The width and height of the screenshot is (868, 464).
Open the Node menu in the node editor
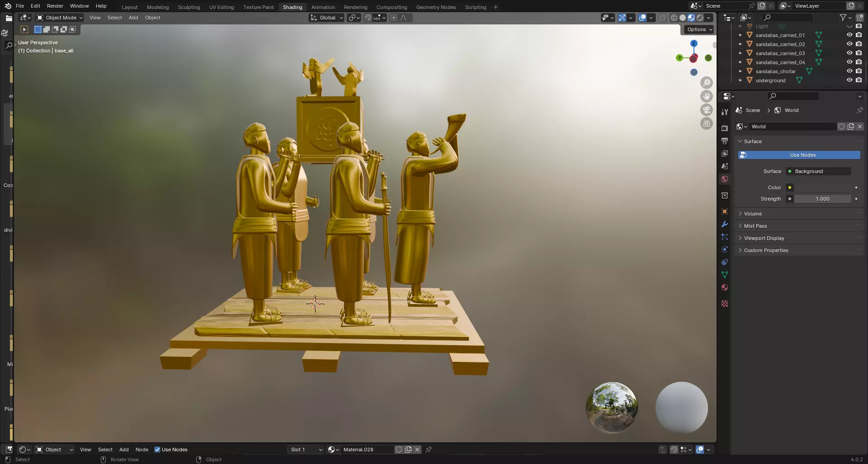pos(142,450)
